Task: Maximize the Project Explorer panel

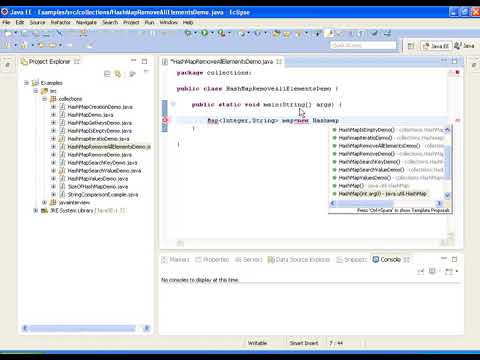Action: click(x=144, y=61)
